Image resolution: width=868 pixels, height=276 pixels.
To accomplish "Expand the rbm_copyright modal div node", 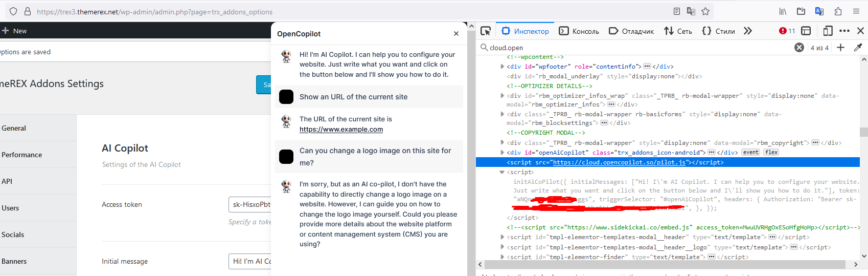I will pos(502,142).
